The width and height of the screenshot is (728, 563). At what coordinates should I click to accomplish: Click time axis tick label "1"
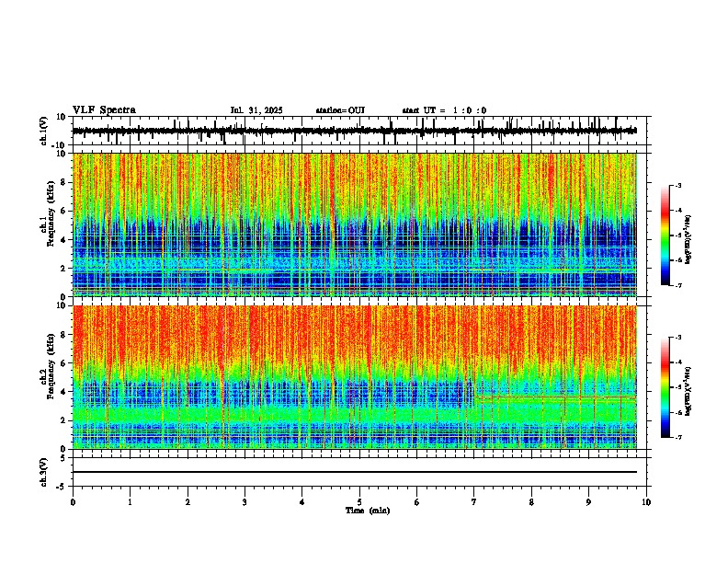[130, 502]
